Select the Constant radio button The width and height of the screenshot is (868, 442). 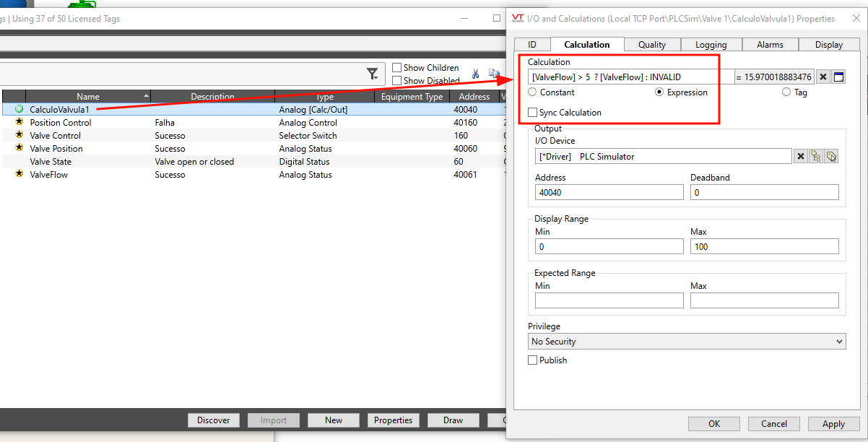[533, 92]
